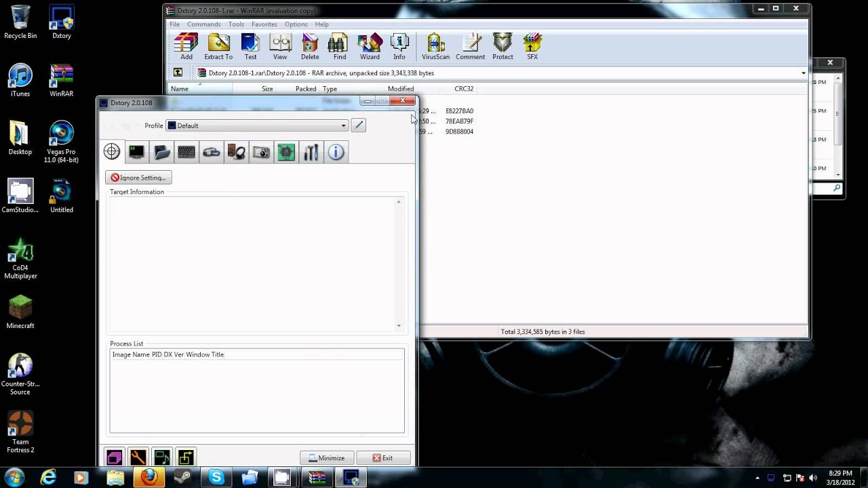This screenshot has width=868, height=488.
Task: Click the Skype taskbar icon
Action: point(216,477)
